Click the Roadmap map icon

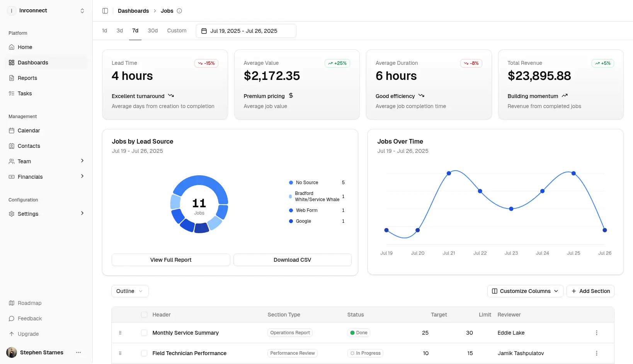tap(12, 303)
